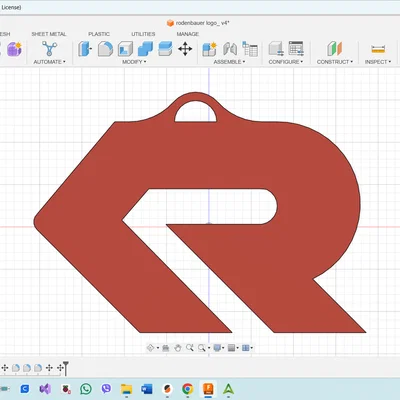This screenshot has width=400, height=400.
Task: Activate the Pan hand tool
Action: pyautogui.click(x=178, y=348)
